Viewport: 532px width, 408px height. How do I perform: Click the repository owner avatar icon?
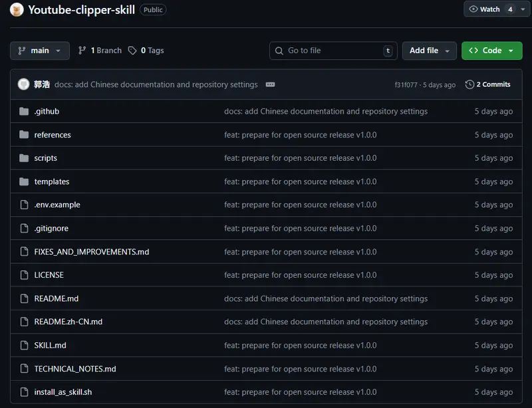pyautogui.click(x=17, y=9)
